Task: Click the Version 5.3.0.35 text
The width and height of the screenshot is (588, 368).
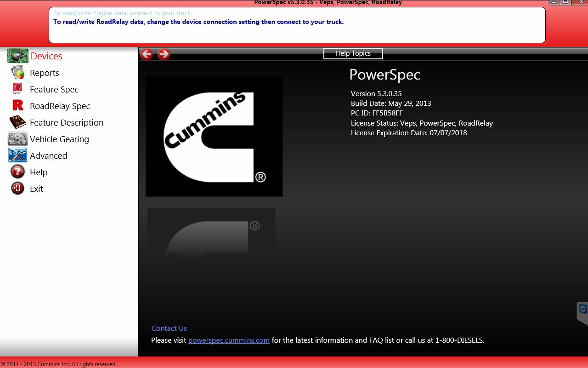Action: (376, 93)
